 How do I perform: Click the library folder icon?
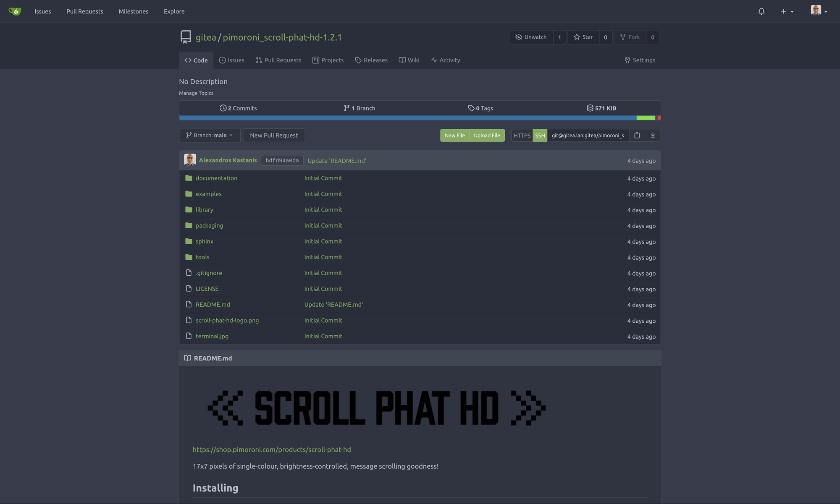[x=189, y=209]
